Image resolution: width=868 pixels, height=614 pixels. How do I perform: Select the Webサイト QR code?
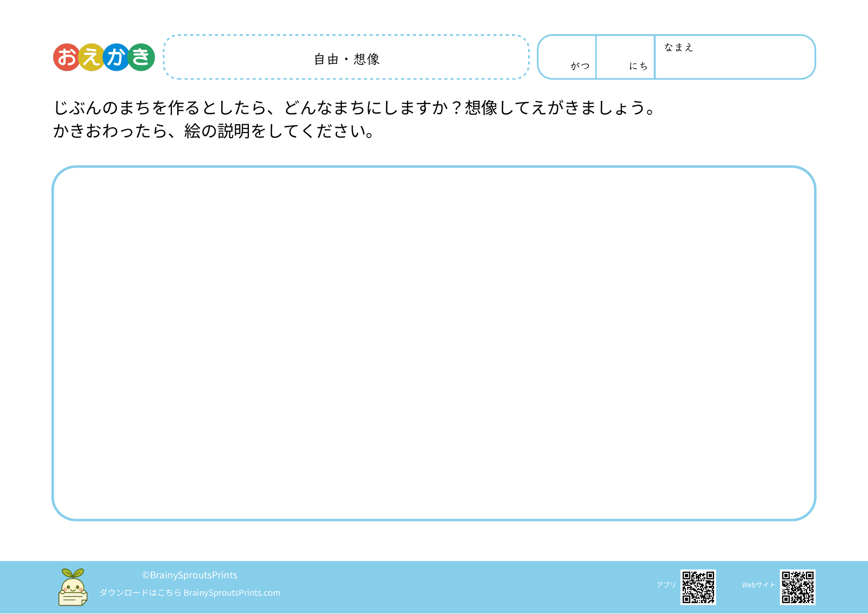tap(797, 587)
